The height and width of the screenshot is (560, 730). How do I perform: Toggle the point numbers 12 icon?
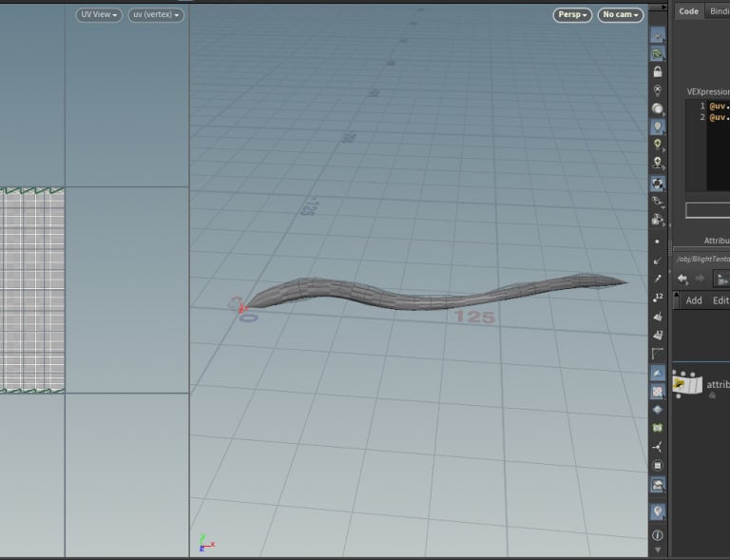(658, 298)
